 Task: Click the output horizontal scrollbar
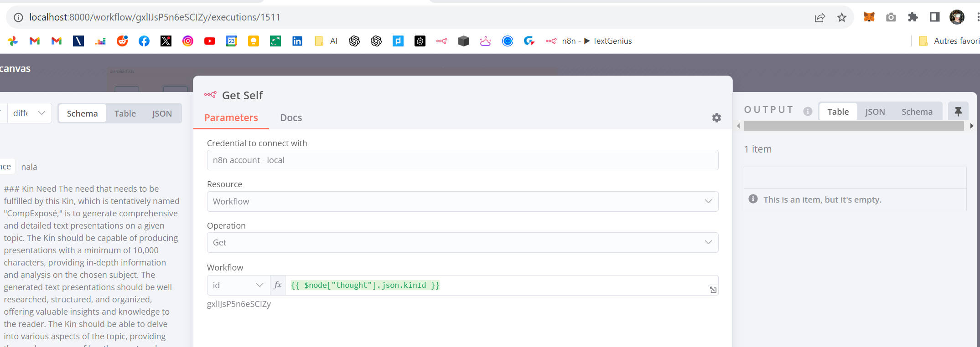(854, 126)
